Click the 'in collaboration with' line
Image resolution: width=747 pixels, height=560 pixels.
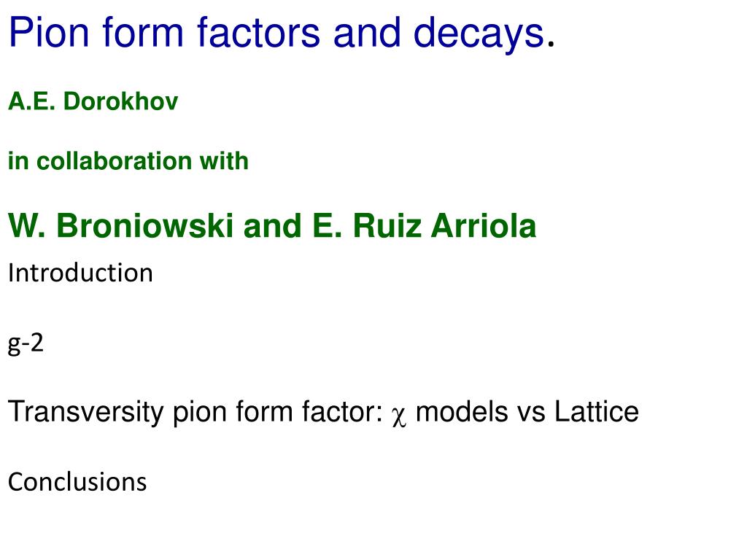[x=128, y=160]
